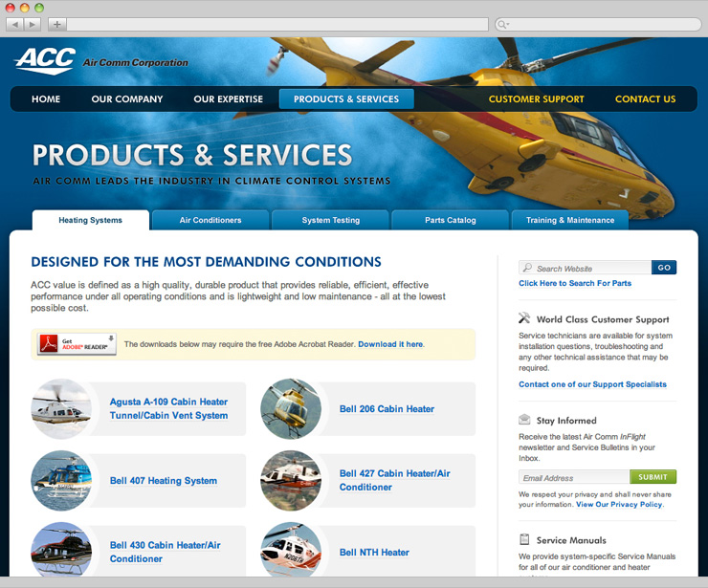Follow the Download it here link
708x588 pixels.
pos(390,344)
